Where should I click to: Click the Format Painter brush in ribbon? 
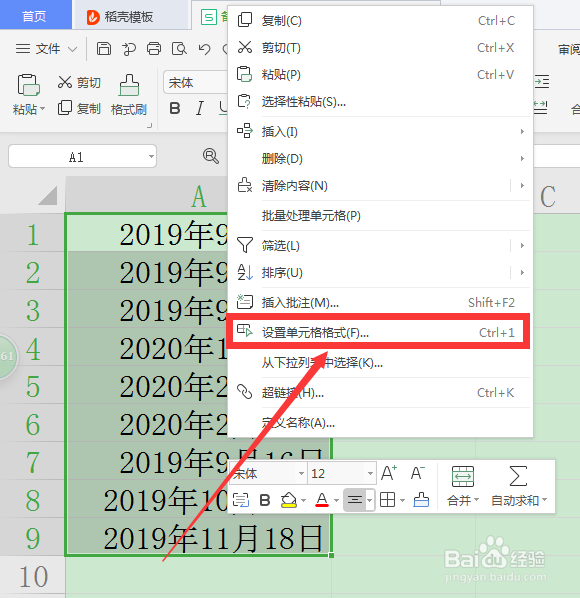[x=129, y=85]
